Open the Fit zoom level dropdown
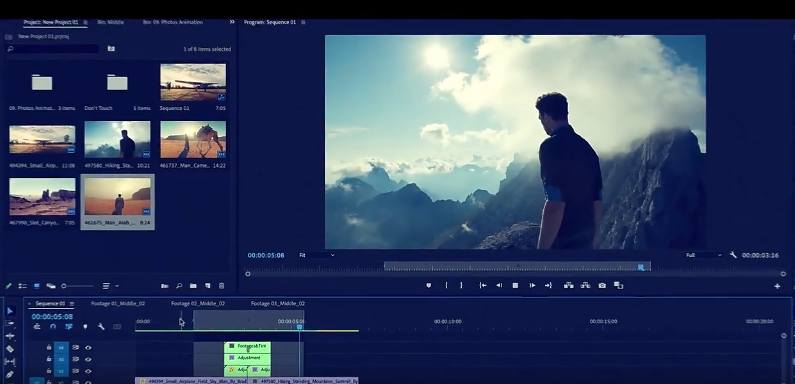The width and height of the screenshot is (795, 384). [316, 255]
